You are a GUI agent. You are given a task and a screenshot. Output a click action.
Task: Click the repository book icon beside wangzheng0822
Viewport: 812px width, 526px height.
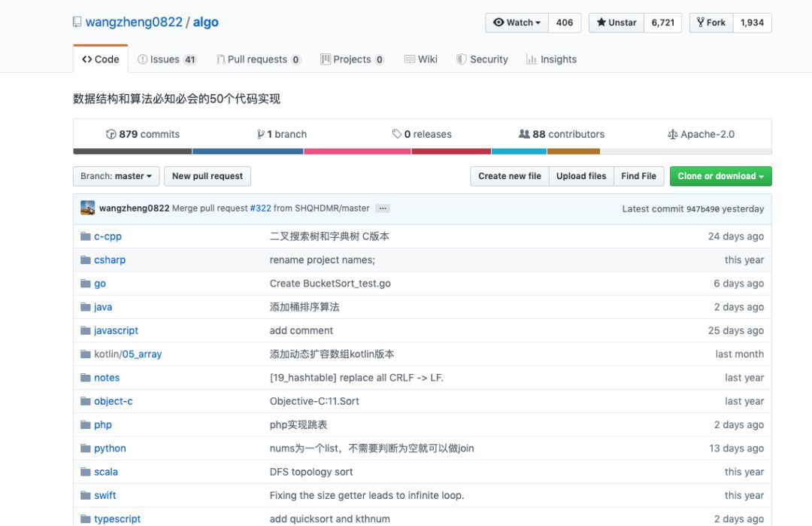pyautogui.click(x=77, y=22)
